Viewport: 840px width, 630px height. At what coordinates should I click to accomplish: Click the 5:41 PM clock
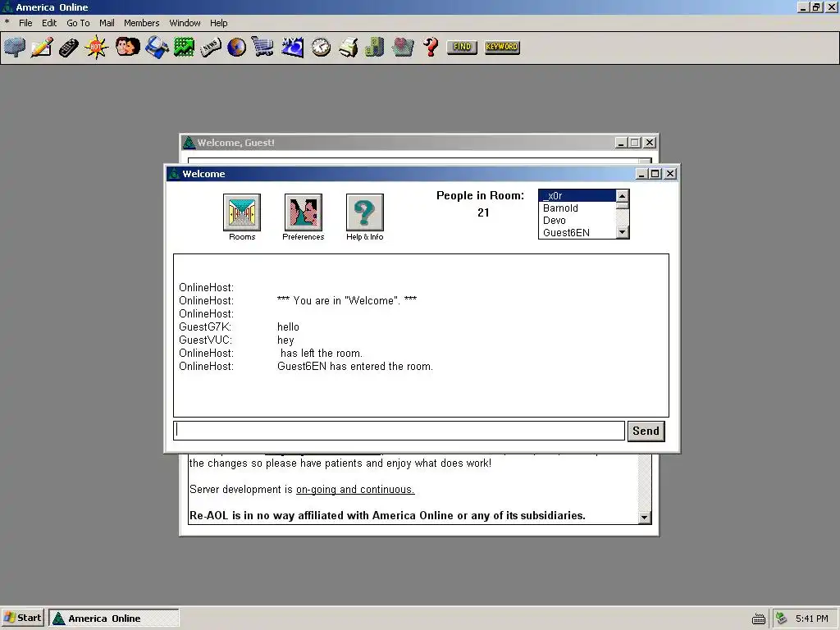coord(811,619)
